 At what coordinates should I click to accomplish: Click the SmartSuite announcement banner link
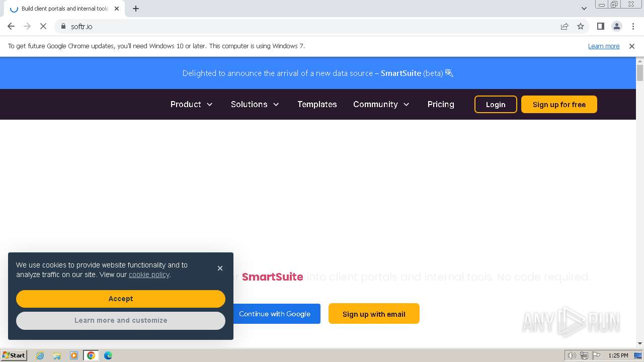coord(318,73)
